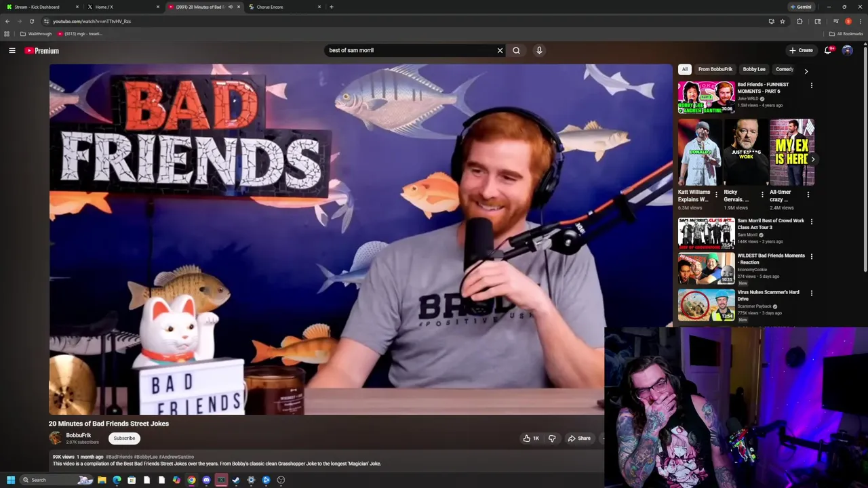The height and width of the screenshot is (488, 868).
Task: Select the Bobby Lee filter chip
Action: pos(753,69)
